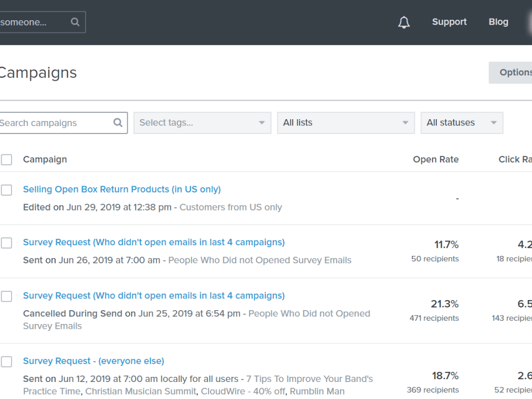Open the notifications bell

[x=404, y=22]
